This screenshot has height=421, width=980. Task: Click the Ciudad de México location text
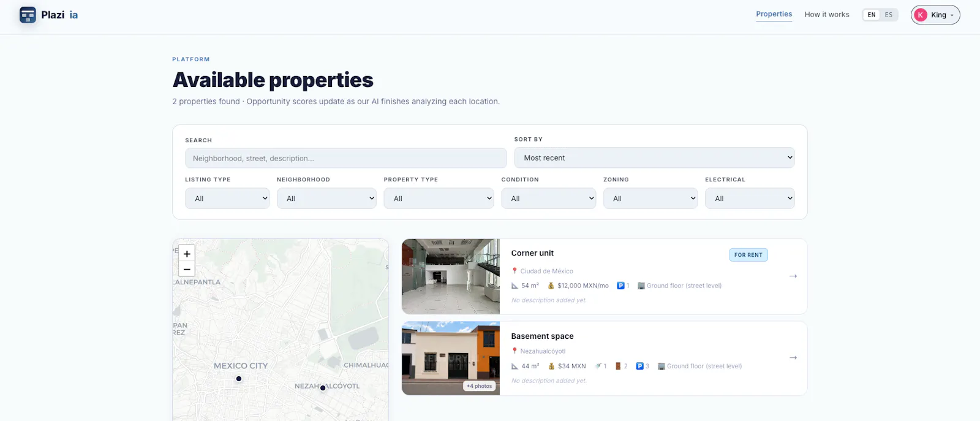tap(546, 271)
